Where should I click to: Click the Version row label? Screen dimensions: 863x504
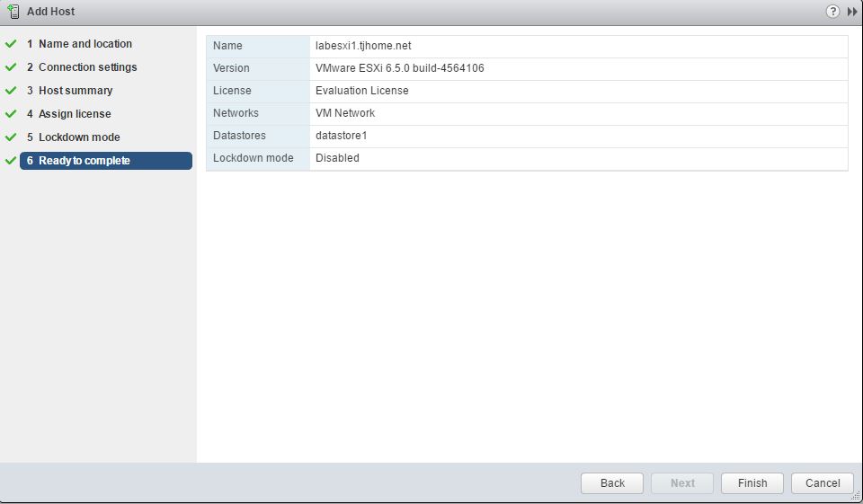[x=231, y=68]
